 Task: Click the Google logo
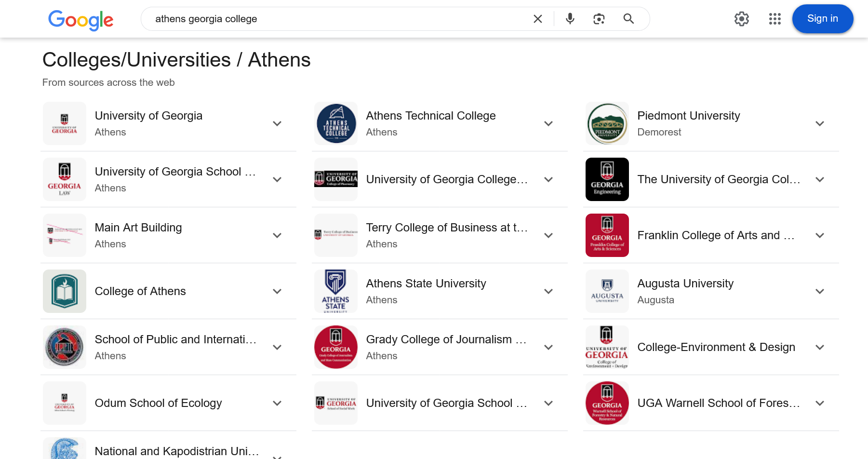pos(80,20)
